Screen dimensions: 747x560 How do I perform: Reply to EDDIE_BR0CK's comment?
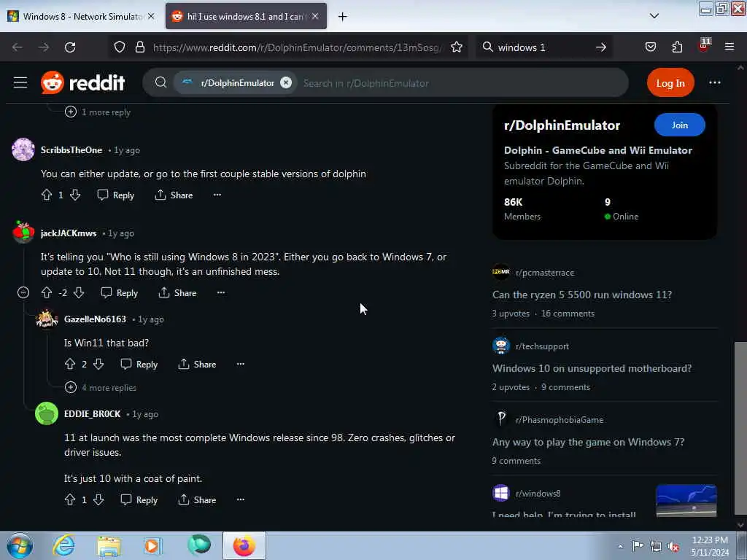[139, 499]
